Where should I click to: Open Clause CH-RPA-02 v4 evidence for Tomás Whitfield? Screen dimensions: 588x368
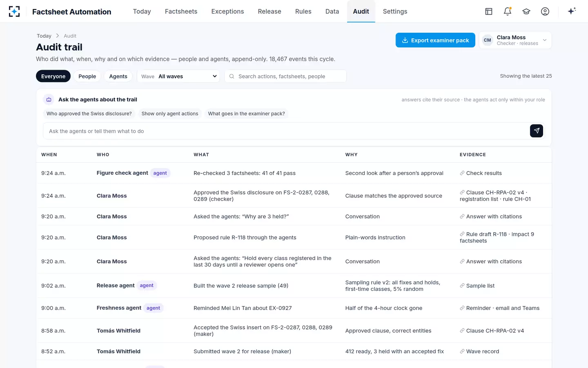[x=492, y=331]
